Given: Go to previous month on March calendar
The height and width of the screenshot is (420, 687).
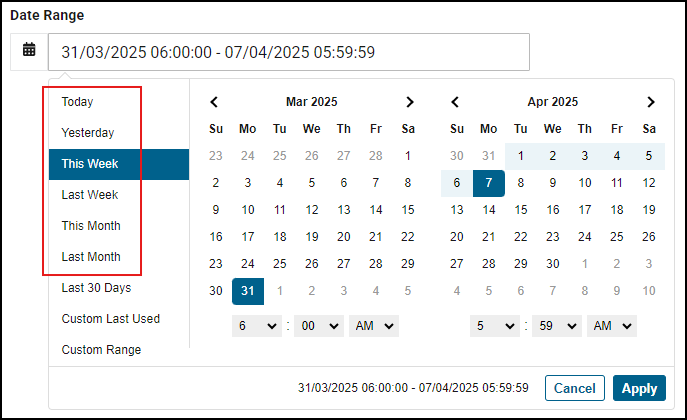Looking at the screenshot, I should [215, 102].
